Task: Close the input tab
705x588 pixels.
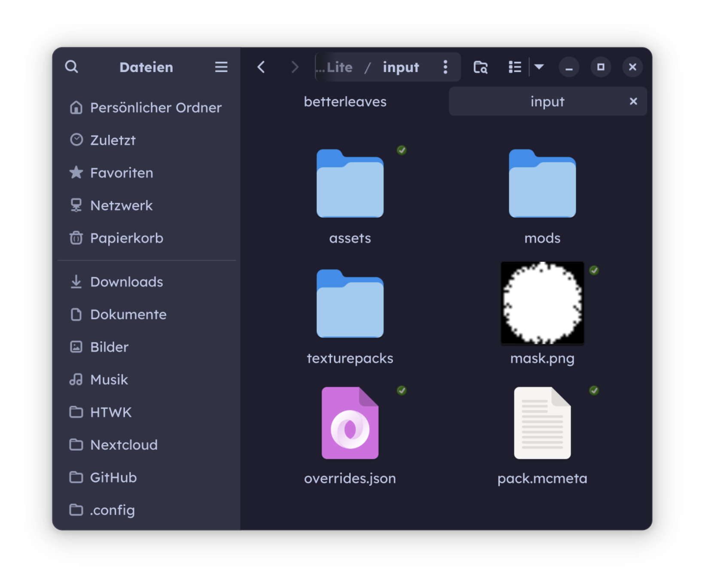Action: tap(633, 102)
